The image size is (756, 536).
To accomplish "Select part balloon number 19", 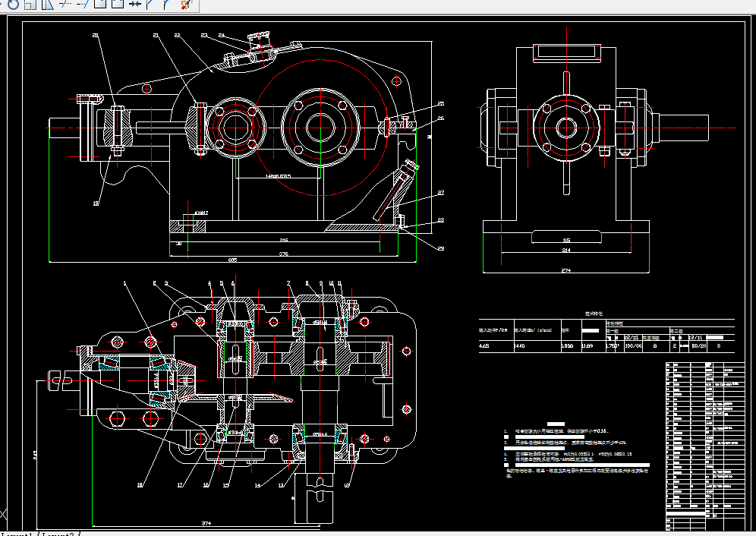I will (96, 203).
